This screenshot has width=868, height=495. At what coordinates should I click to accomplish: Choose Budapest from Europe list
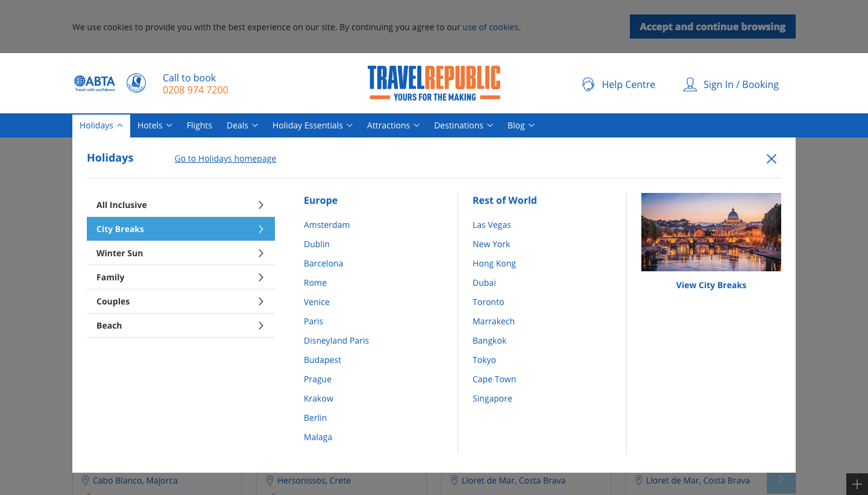(x=322, y=360)
